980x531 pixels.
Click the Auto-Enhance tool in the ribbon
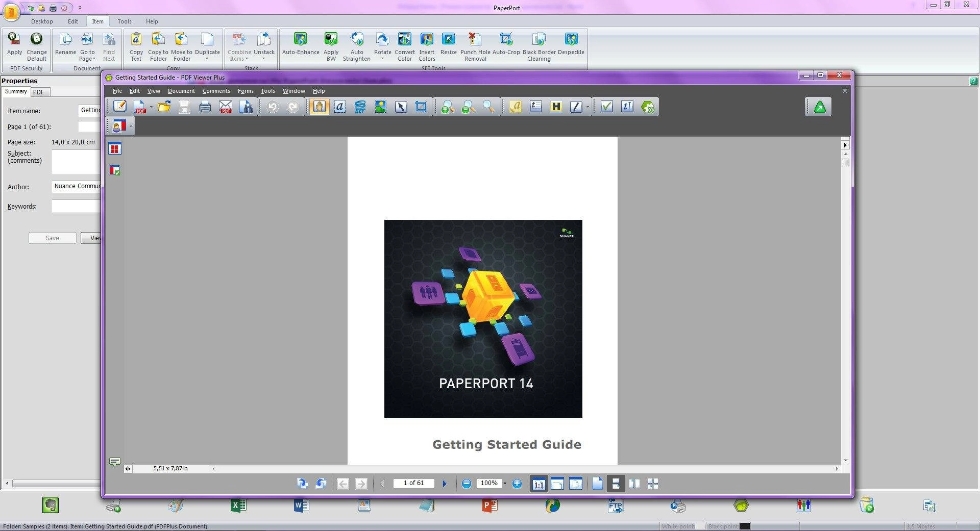(x=301, y=44)
